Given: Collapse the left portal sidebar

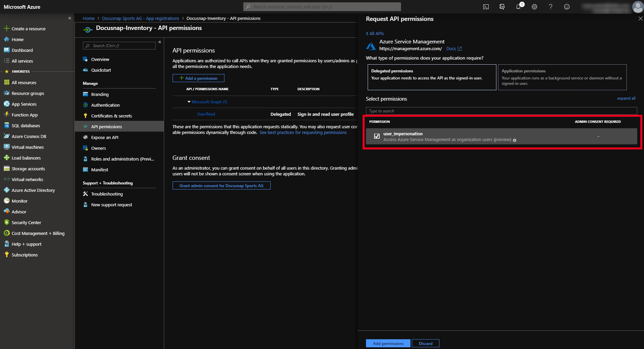Looking at the screenshot, I should [70, 18].
